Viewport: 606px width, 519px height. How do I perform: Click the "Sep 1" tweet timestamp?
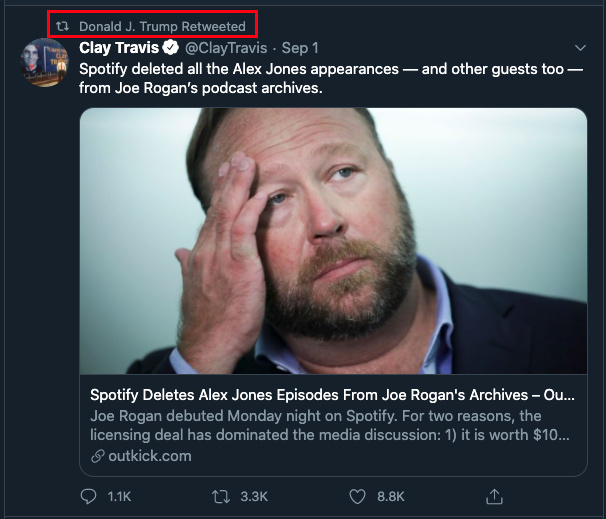[300, 48]
